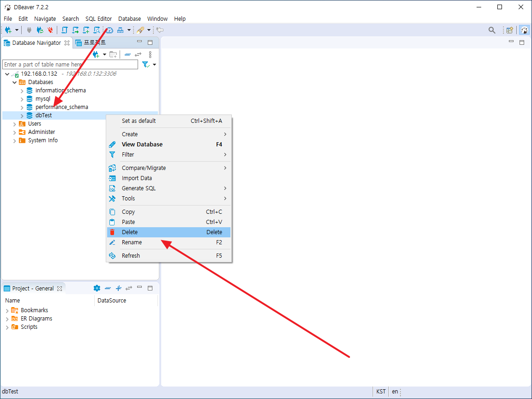Expand the dbTest database node
This screenshot has width=532, height=399.
pyautogui.click(x=22, y=116)
